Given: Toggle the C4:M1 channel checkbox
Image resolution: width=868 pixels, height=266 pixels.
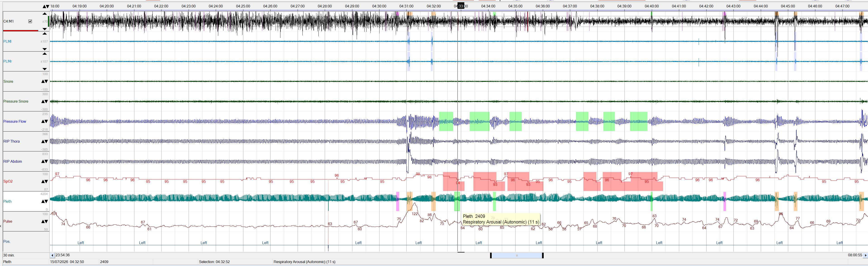Looking at the screenshot, I should (30, 21).
